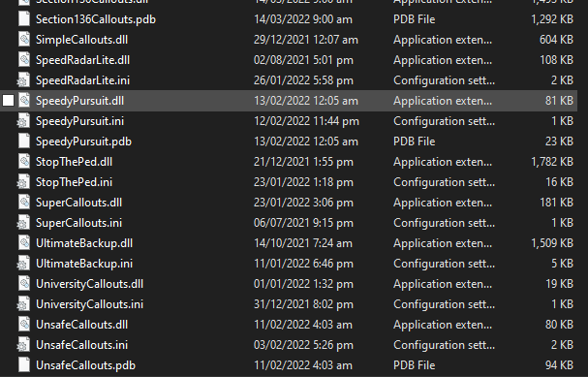
Task: Click the PDB File type of UnsafeCallouts.pdb
Action: 414,365
